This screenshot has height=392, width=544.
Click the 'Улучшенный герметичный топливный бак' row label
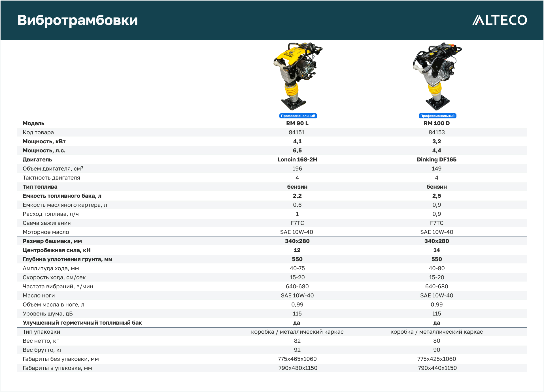point(82,323)
